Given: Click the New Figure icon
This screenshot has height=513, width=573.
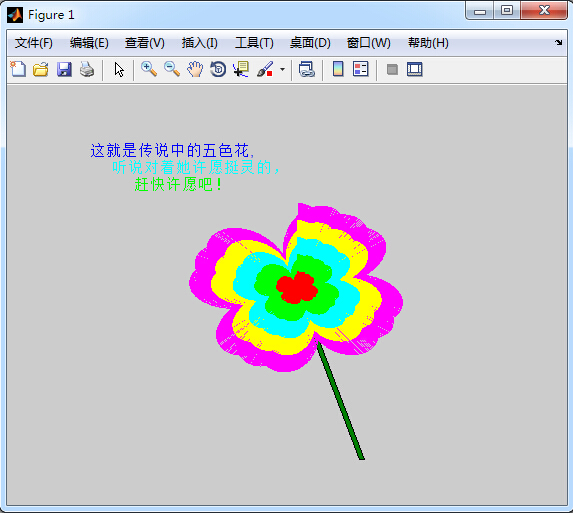Looking at the screenshot, I should point(18,69).
